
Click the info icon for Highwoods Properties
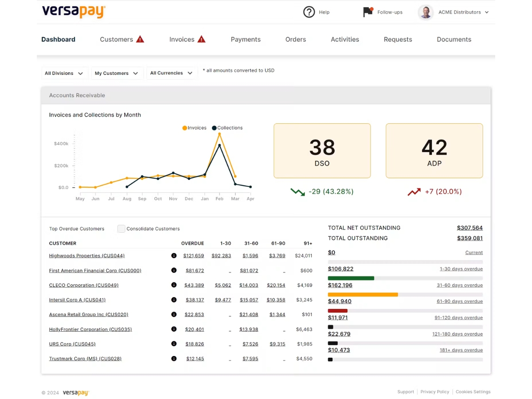[x=174, y=255]
